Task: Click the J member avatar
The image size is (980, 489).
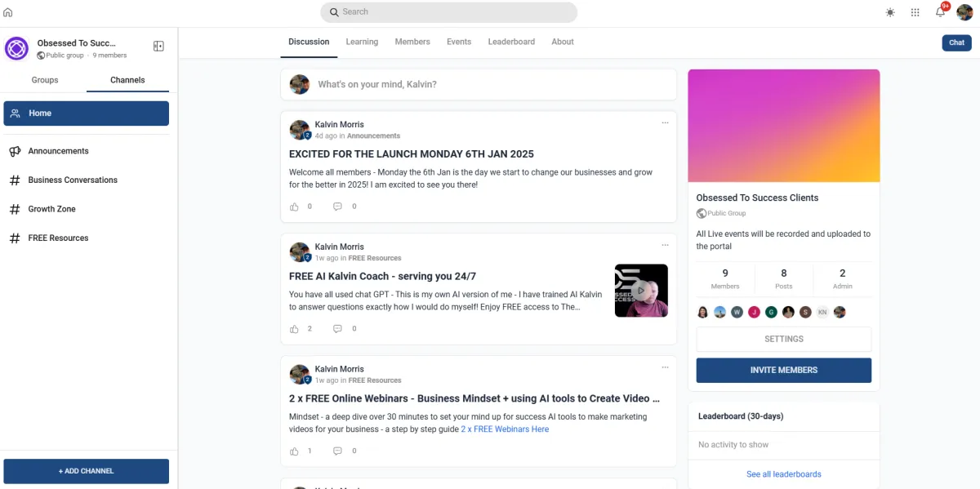Action: [x=754, y=312]
